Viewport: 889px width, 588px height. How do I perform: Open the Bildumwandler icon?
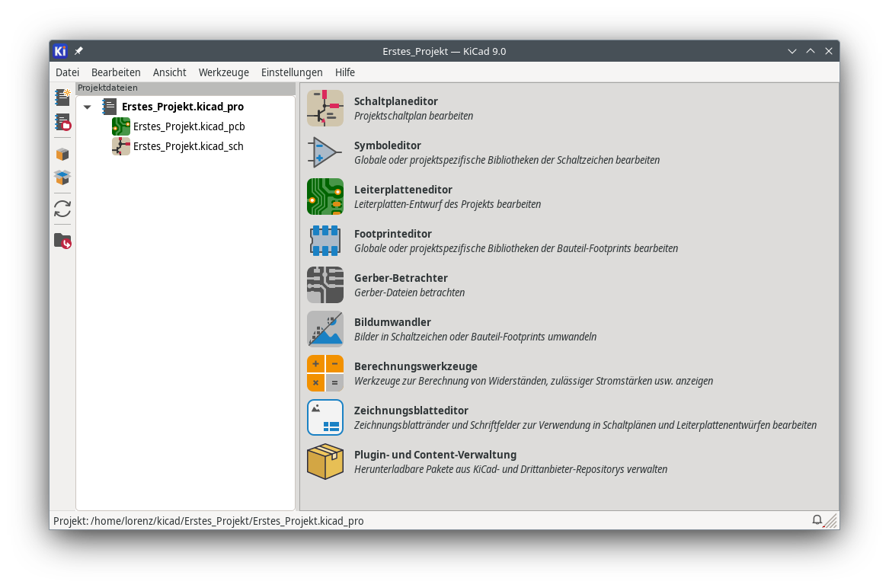click(325, 328)
